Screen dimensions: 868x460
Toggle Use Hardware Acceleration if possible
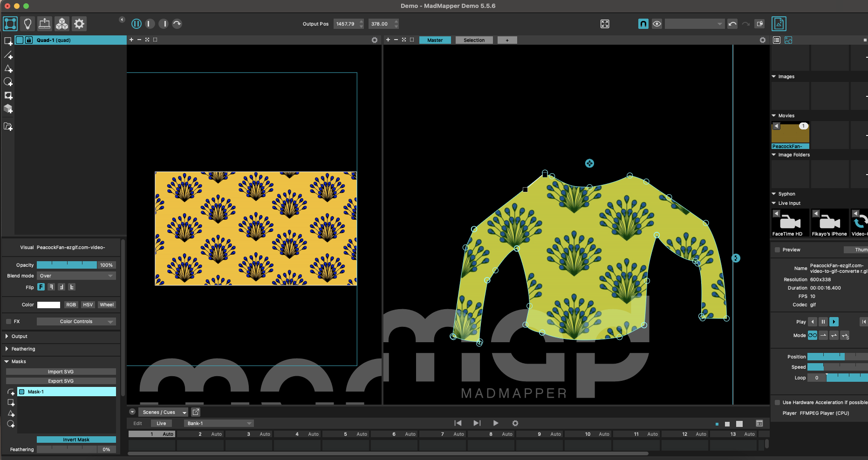777,403
